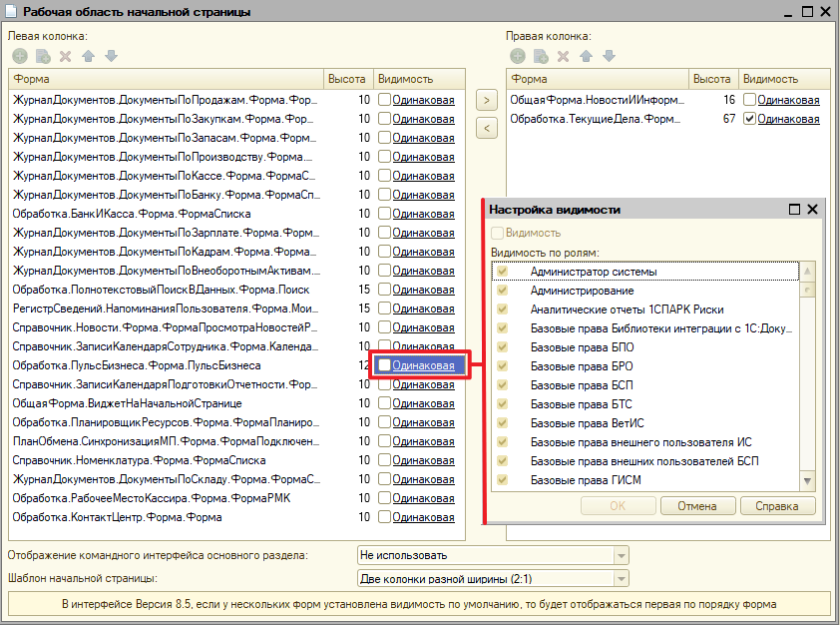Image resolution: width=840 pixels, height=625 pixels.
Task: Click the add icon above the left column
Action: pyautogui.click(x=20, y=56)
